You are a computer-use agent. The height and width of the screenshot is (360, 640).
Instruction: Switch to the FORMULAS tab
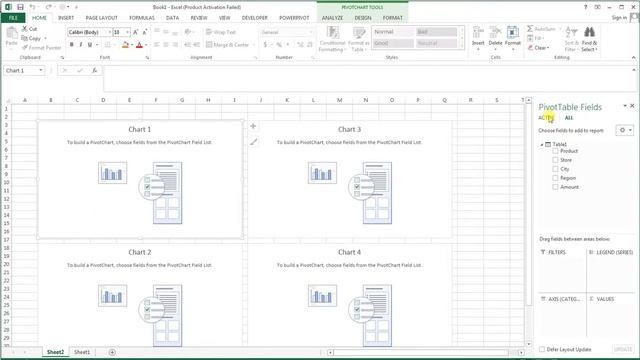click(x=142, y=18)
